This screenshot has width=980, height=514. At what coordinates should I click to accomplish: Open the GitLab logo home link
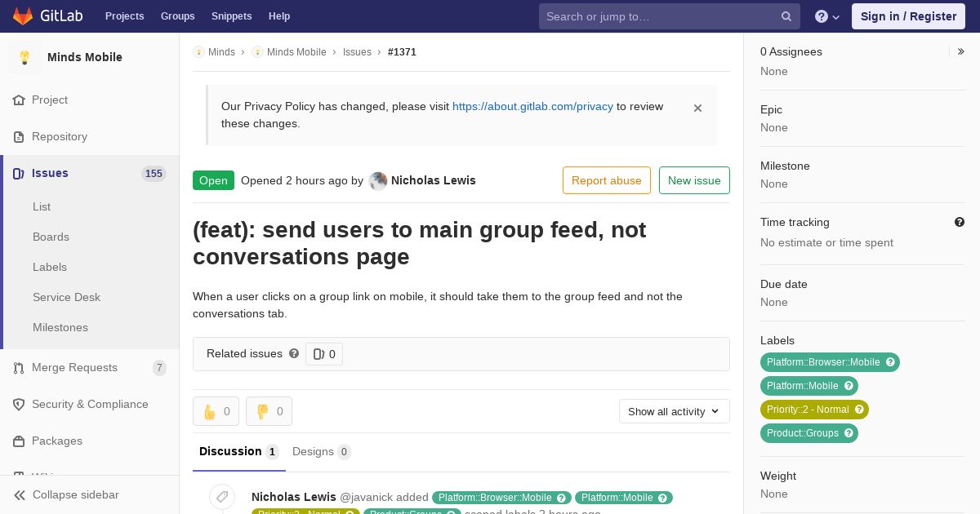(x=47, y=16)
